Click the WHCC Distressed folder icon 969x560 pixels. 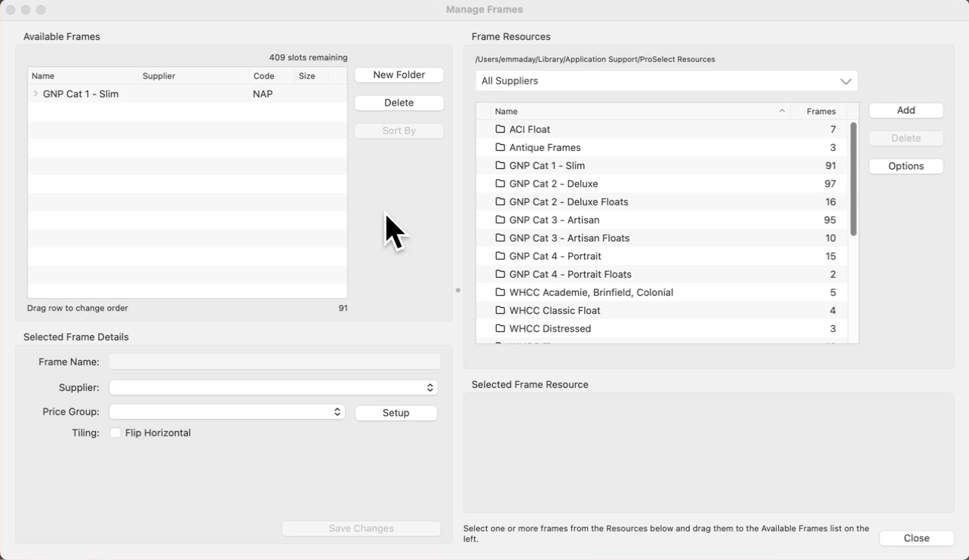(500, 328)
